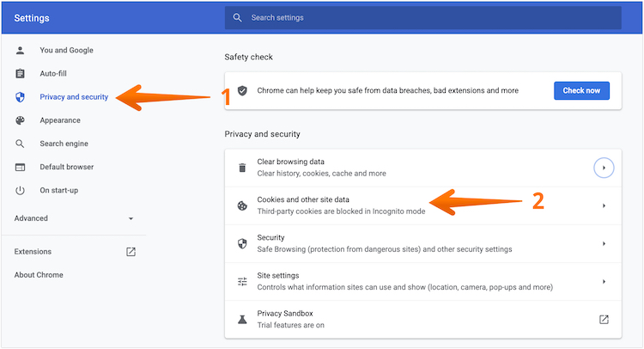Viewport: 644px width, 349px height.
Task: Open Search engine settings section
Action: pos(64,144)
